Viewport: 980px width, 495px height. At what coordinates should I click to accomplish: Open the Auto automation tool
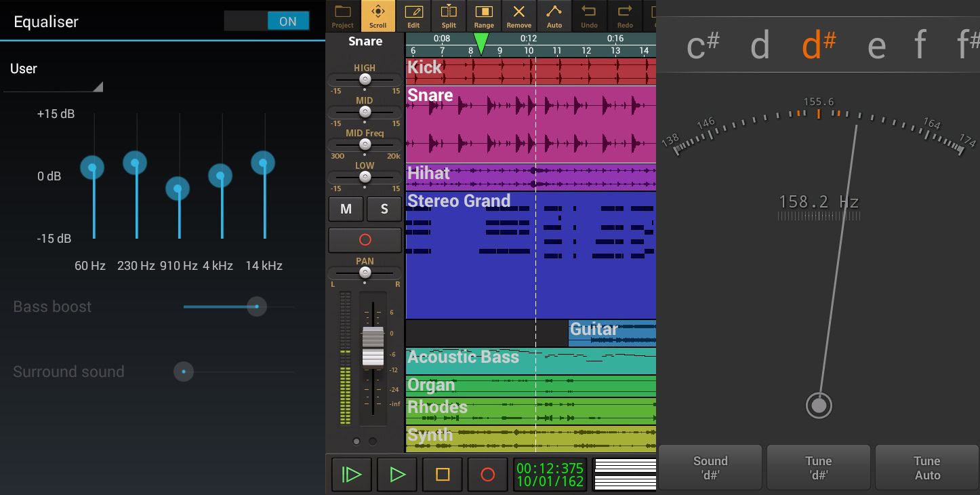tap(554, 16)
